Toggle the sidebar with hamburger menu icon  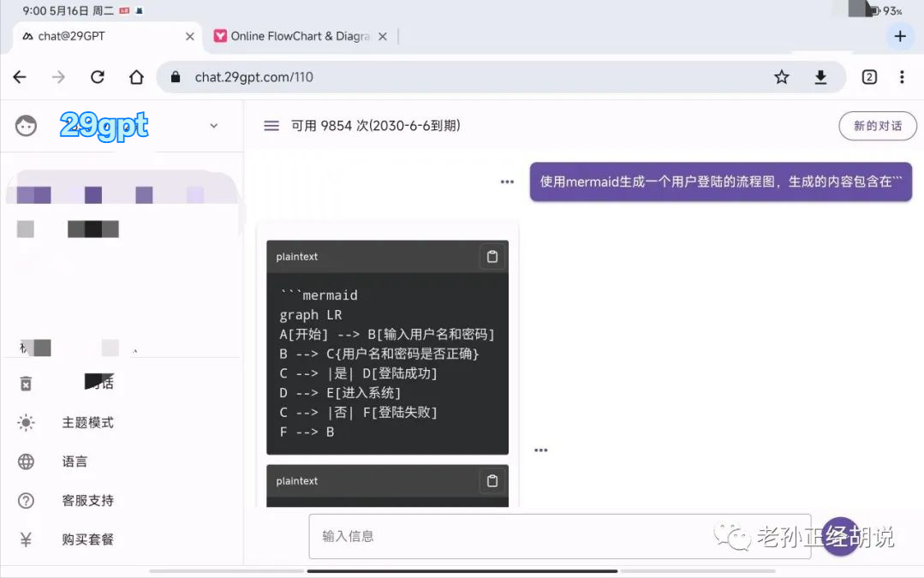tap(271, 126)
